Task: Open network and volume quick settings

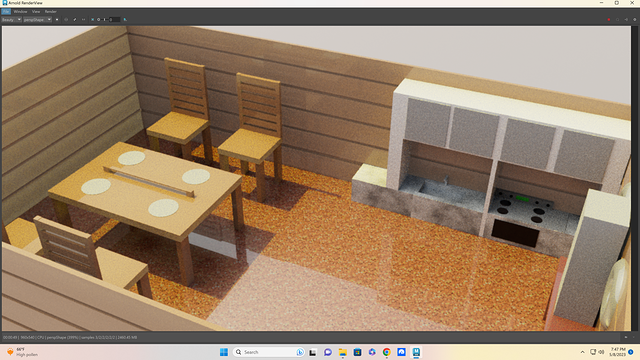Action: [x=597, y=352]
